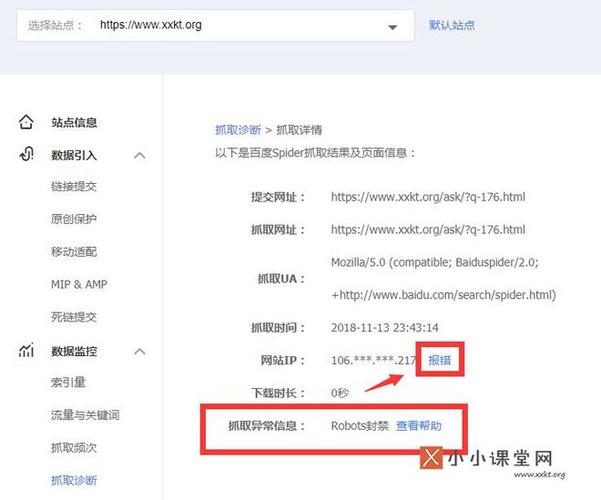This screenshot has height=500, width=601.
Task: Open the site selector dropdown arrow
Action: [392, 27]
